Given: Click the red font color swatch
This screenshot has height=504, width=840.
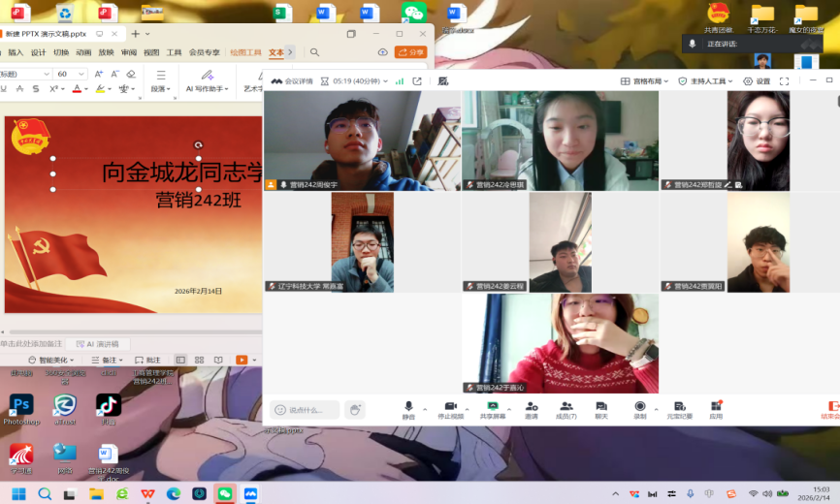Looking at the screenshot, I should (x=76, y=89).
